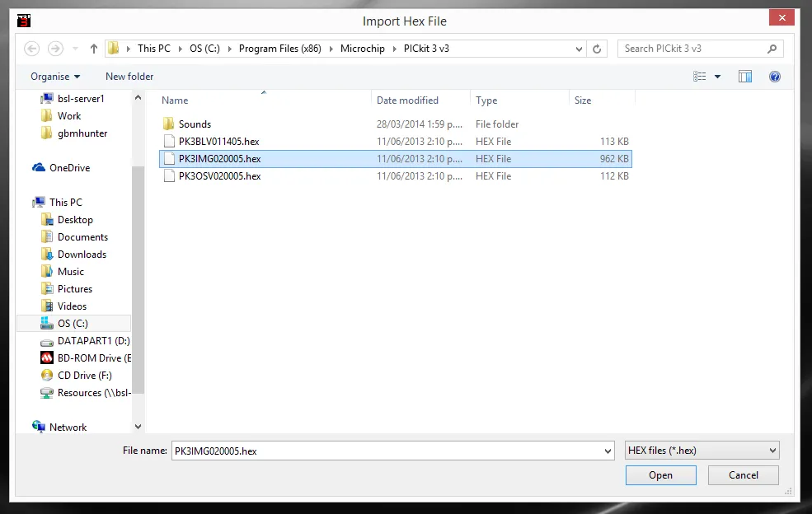Open the Sounds folder
The height and width of the screenshot is (514, 812).
[x=195, y=124]
